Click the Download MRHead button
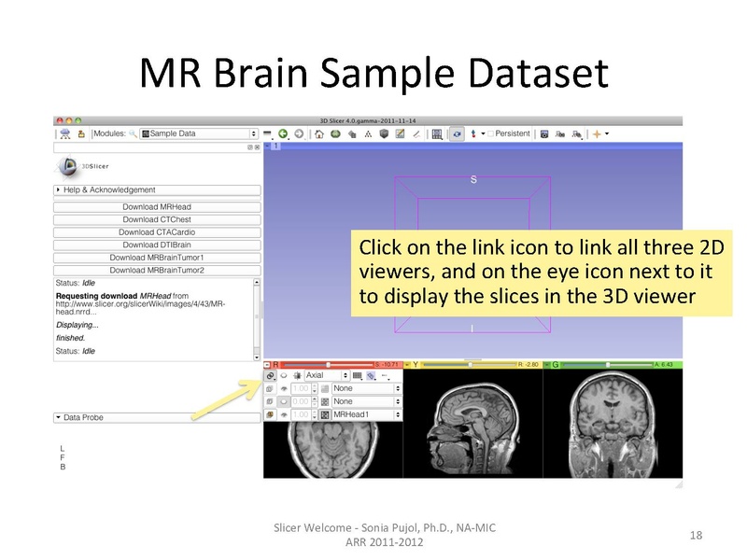This screenshot has width=747, height=560. (x=156, y=206)
